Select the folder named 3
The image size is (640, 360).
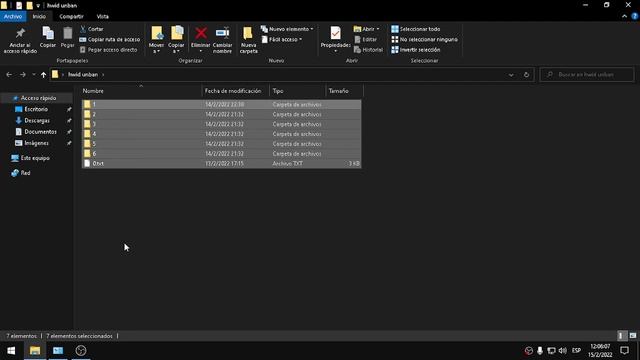tap(222, 124)
